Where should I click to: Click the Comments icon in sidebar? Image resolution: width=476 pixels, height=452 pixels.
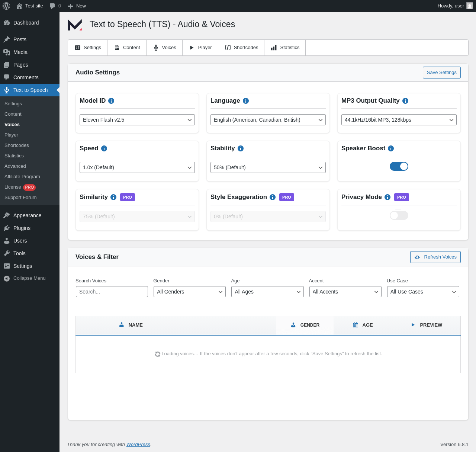(x=7, y=77)
